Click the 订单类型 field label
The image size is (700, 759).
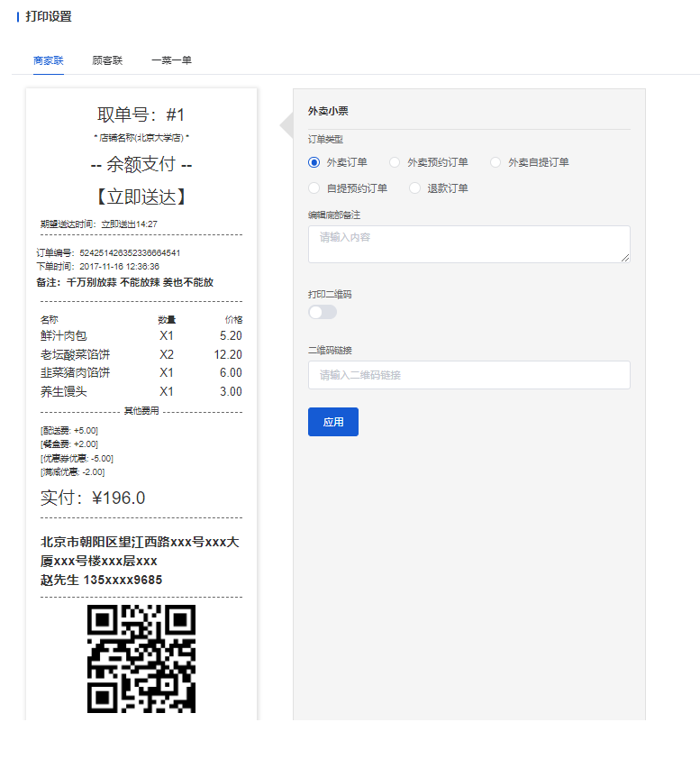[325, 140]
